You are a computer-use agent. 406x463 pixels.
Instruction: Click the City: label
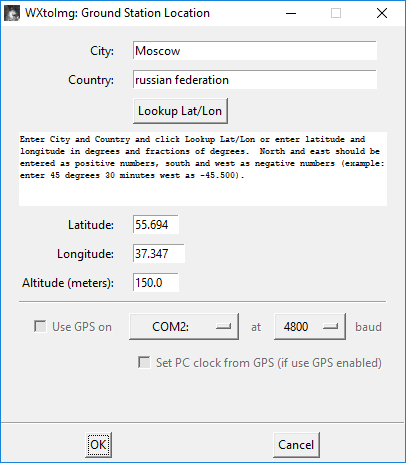(x=102, y=51)
